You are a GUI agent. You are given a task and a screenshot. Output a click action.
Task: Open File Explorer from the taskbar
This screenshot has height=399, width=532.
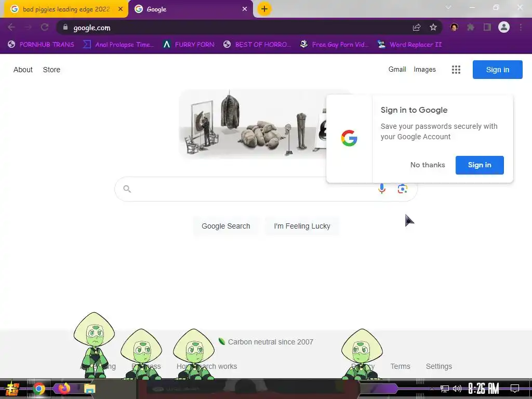coord(89,389)
